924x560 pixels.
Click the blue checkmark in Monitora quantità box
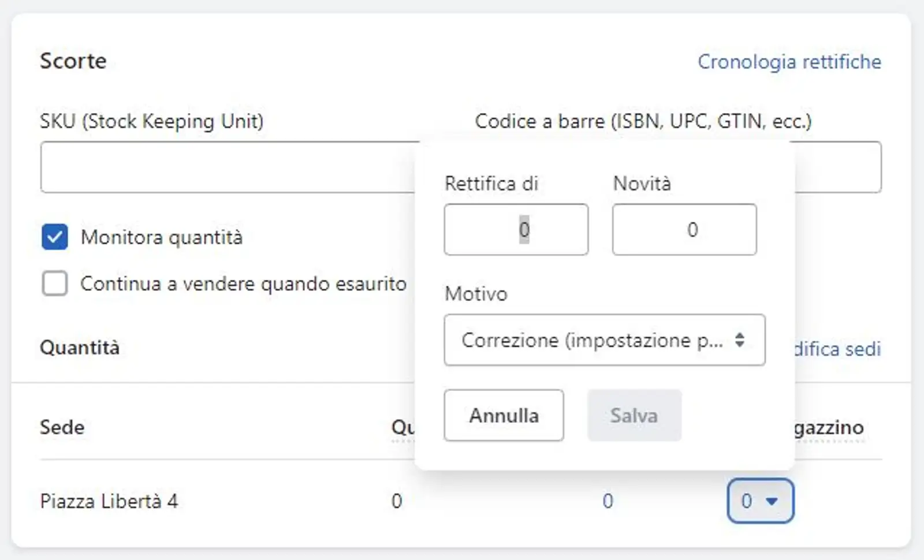click(55, 237)
